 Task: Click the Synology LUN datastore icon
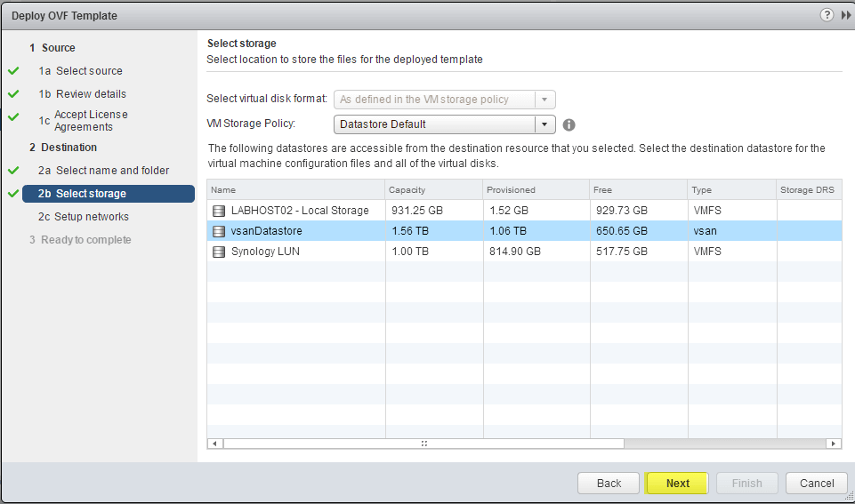pos(219,252)
